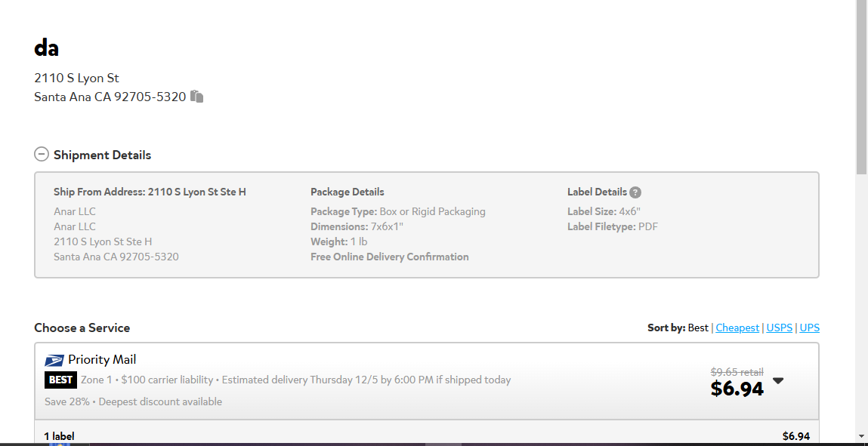Click the Free Online Delivery Confirmation text
The image size is (868, 446).
click(x=390, y=257)
